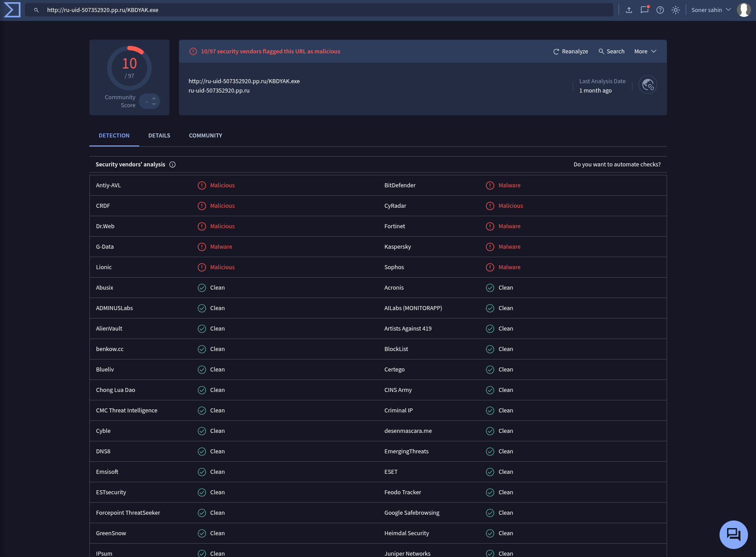Image resolution: width=756 pixels, height=557 pixels.
Task: Click the Emsisoft clean checkmark icon
Action: coord(202,472)
